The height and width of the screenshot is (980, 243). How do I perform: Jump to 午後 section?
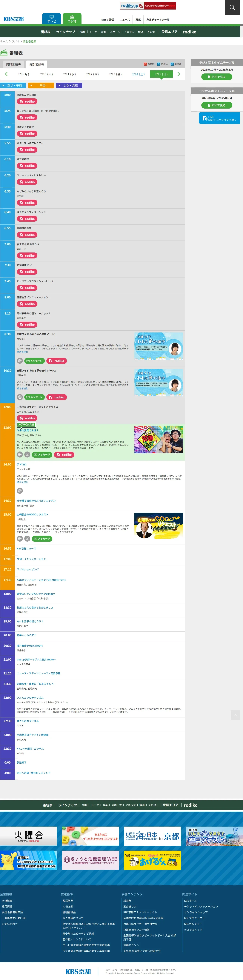(x=41, y=86)
